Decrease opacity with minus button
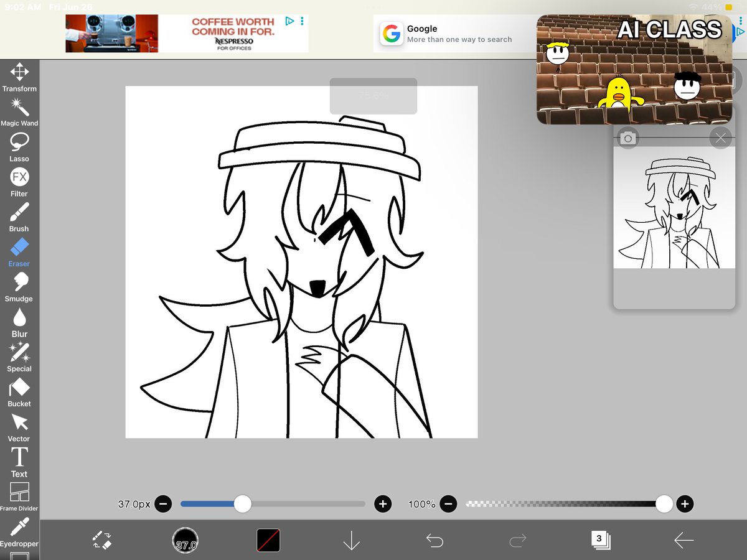This screenshot has width=747, height=560. (448, 504)
